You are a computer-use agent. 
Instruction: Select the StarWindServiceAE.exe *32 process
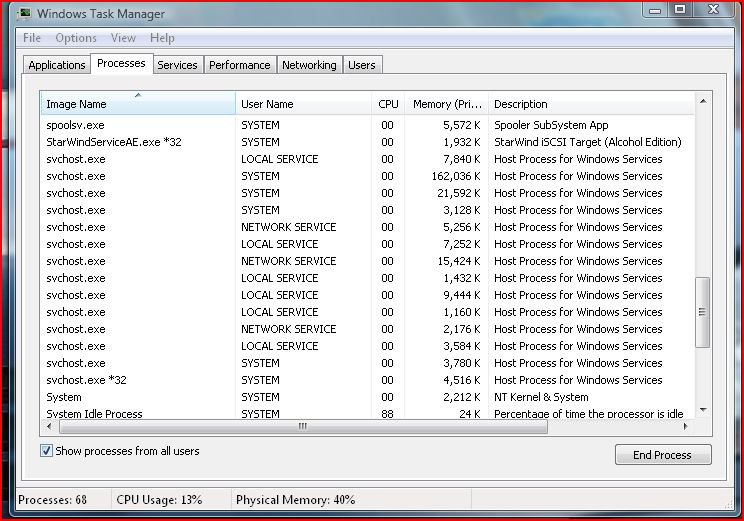367,142
